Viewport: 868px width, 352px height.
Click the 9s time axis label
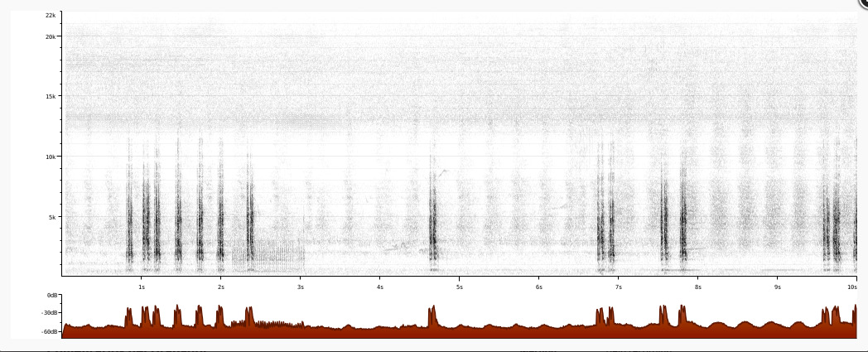(777, 287)
